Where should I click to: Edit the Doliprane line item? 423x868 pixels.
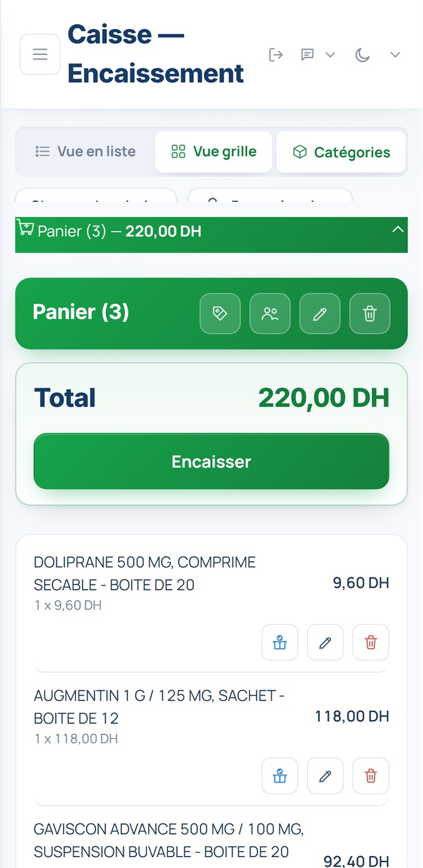[325, 643]
